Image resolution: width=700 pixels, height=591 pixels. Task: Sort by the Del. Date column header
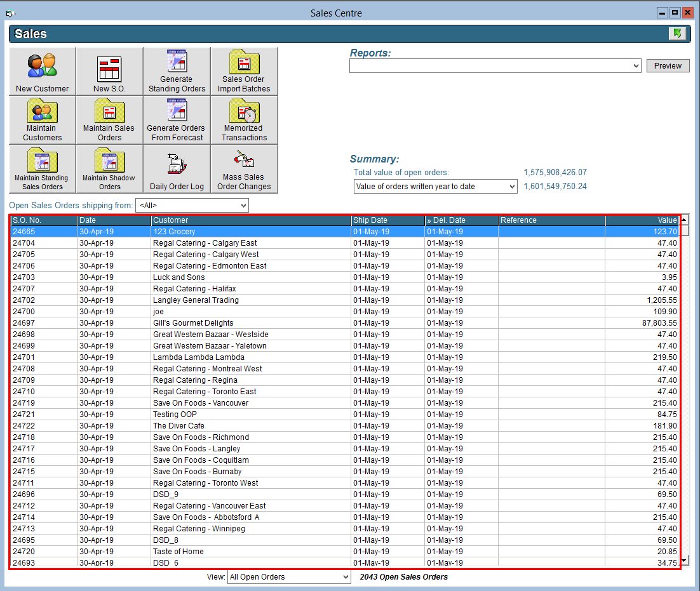coord(462,220)
